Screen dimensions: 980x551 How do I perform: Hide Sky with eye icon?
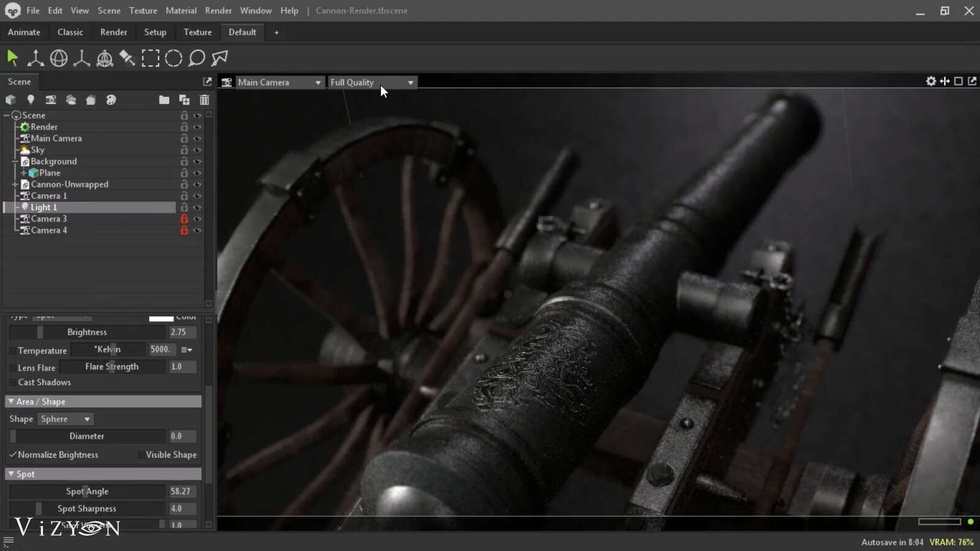(197, 150)
